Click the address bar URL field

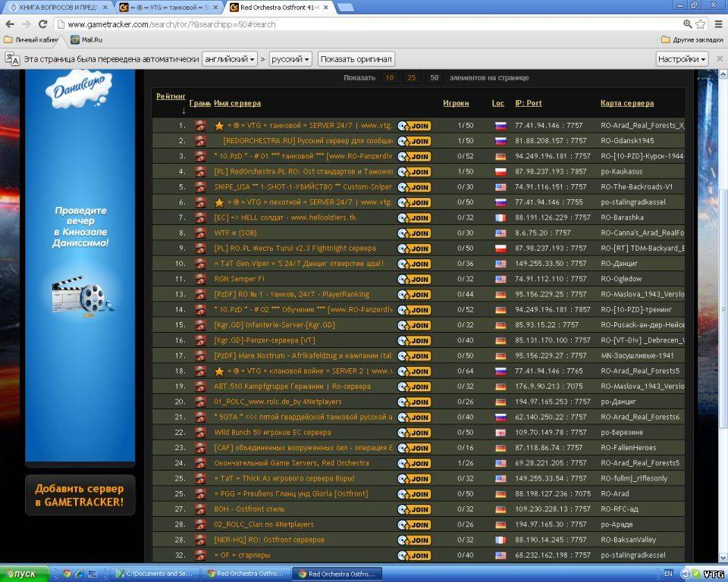pyautogui.click(x=367, y=24)
